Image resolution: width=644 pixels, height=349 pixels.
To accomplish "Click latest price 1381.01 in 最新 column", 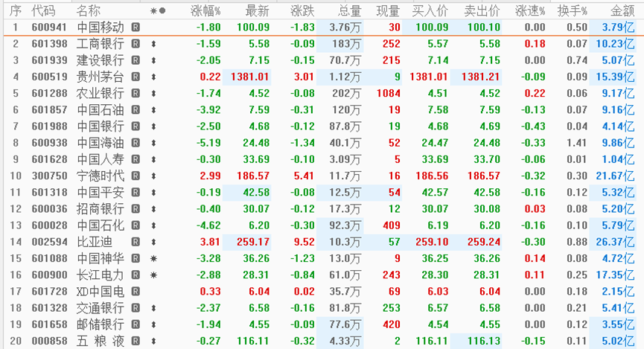I will [249, 77].
